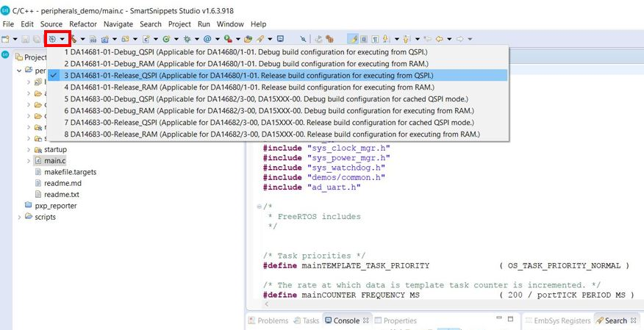Toggle Show Whitespace Characters pilcrow icon
This screenshot has height=330, width=644.
tap(375, 39)
